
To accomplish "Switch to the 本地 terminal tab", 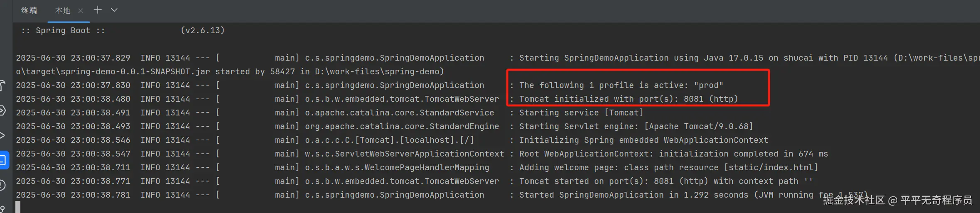I will pyautogui.click(x=63, y=11).
